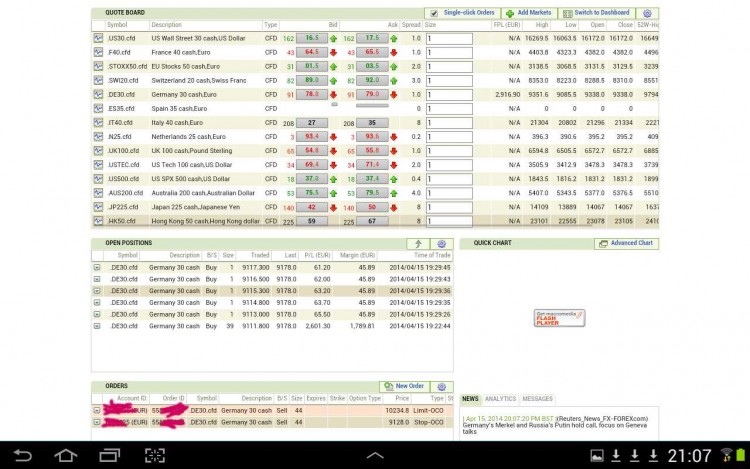The height and width of the screenshot is (469, 750).
Task: Open chart icon for .US30.cfd row
Action: [x=98, y=38]
